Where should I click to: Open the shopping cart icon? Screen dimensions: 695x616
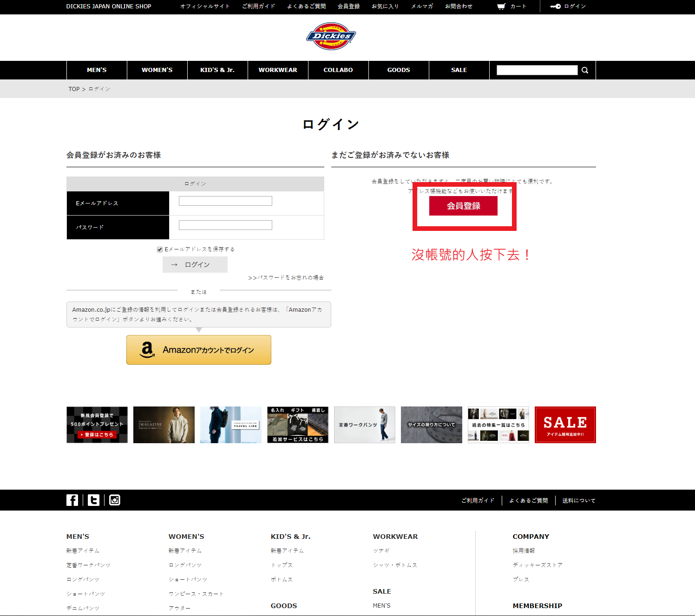pyautogui.click(x=501, y=7)
